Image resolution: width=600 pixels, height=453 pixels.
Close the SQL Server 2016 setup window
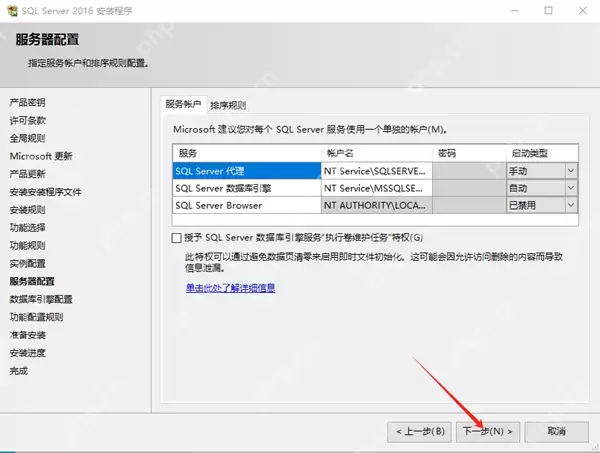pyautogui.click(x=582, y=11)
